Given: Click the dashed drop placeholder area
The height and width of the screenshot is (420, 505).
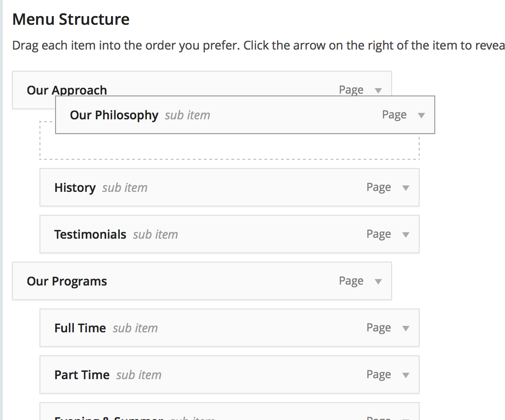Looking at the screenshot, I should (x=230, y=146).
